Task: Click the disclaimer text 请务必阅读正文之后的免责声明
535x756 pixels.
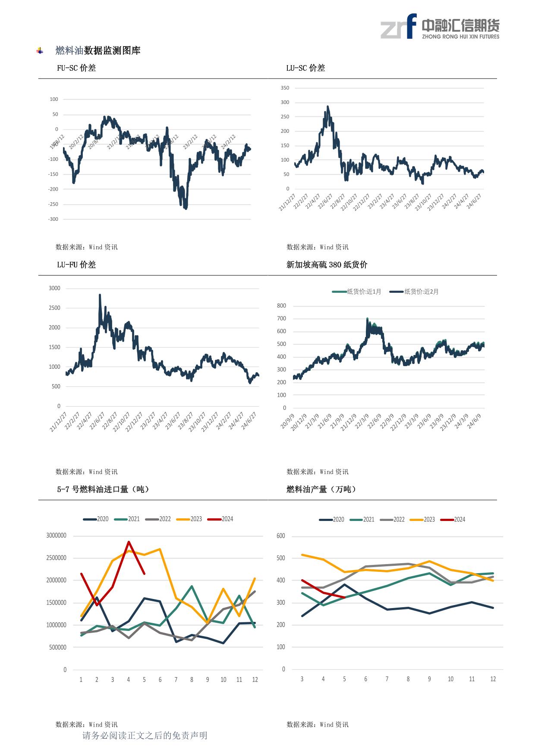Action: pyautogui.click(x=145, y=735)
